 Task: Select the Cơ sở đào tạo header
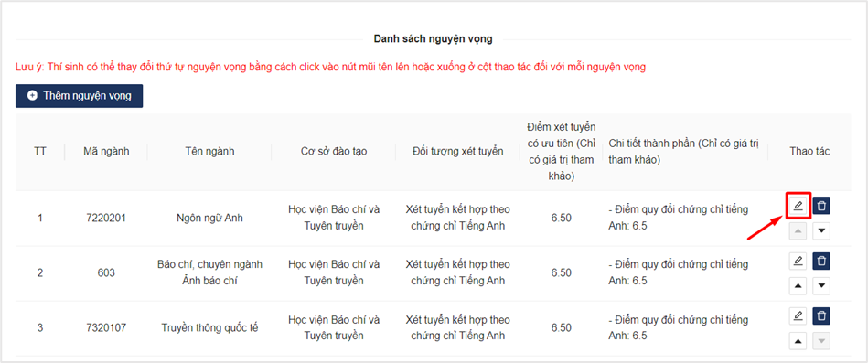pos(334,152)
